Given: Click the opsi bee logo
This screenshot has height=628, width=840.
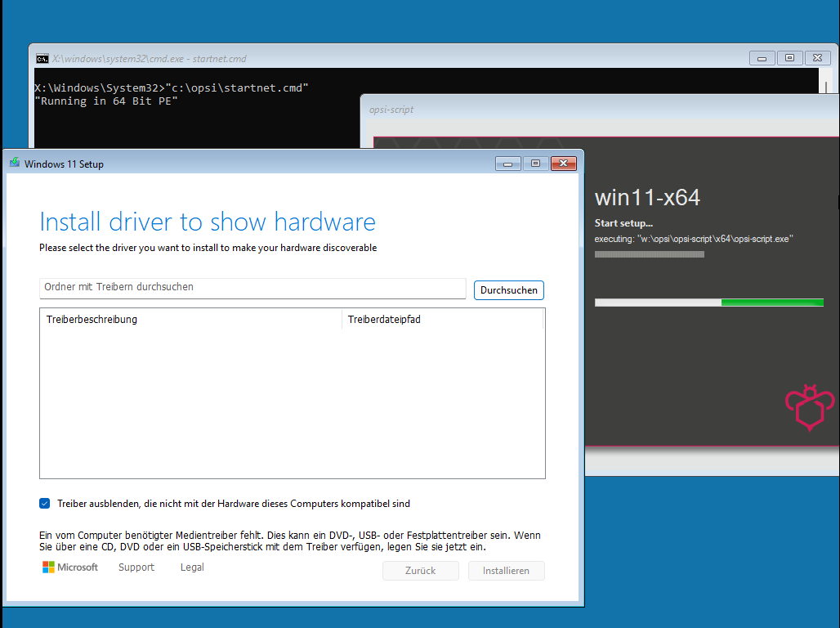Looking at the screenshot, I should pyautogui.click(x=810, y=407).
